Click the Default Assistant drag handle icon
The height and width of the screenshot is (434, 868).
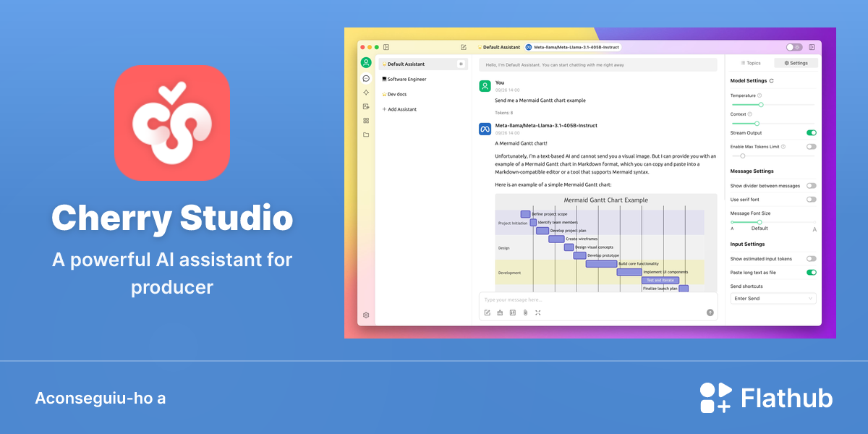[461, 64]
